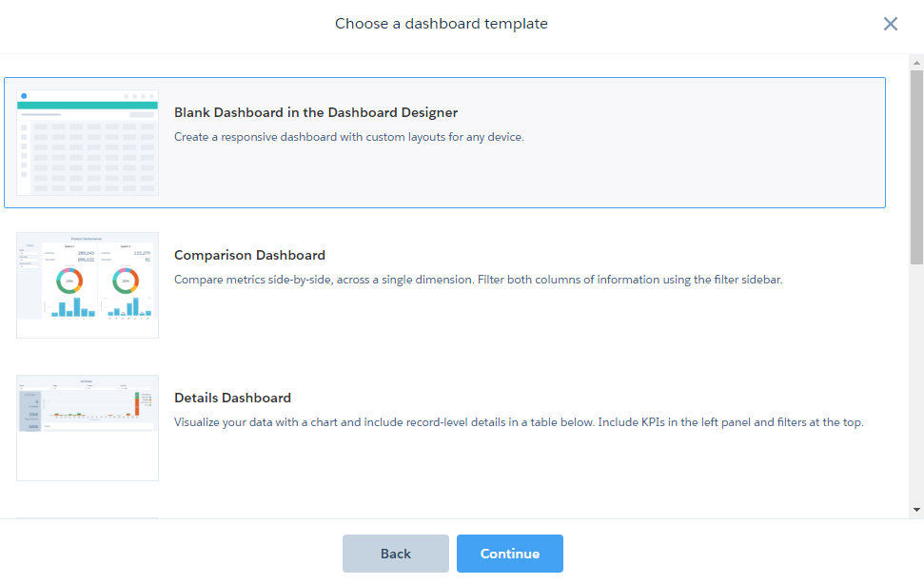Pick the 'Details Dashboard' template title
This screenshot has width=924, height=584.
232,398
